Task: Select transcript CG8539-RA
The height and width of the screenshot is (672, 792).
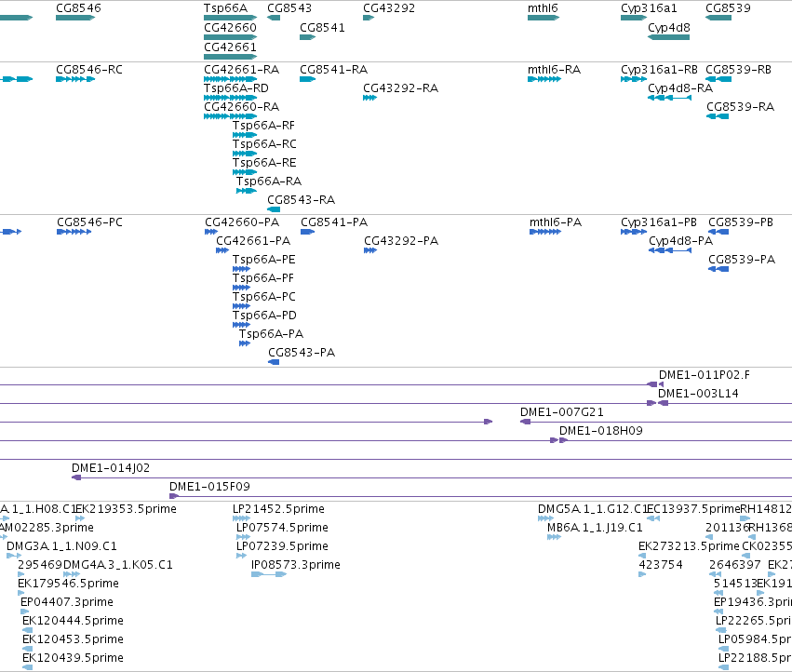Action: pyautogui.click(x=718, y=116)
